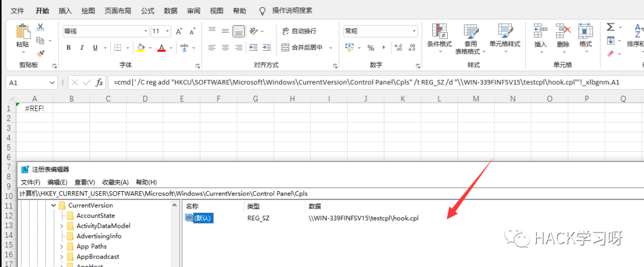Click the accounting number format icon
The width and height of the screenshot is (644, 267).
pos(350,48)
